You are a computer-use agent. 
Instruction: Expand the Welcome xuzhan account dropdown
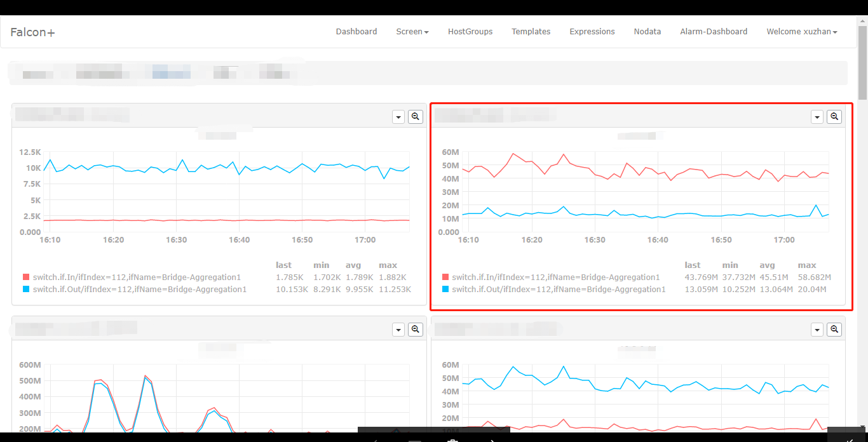pos(801,31)
